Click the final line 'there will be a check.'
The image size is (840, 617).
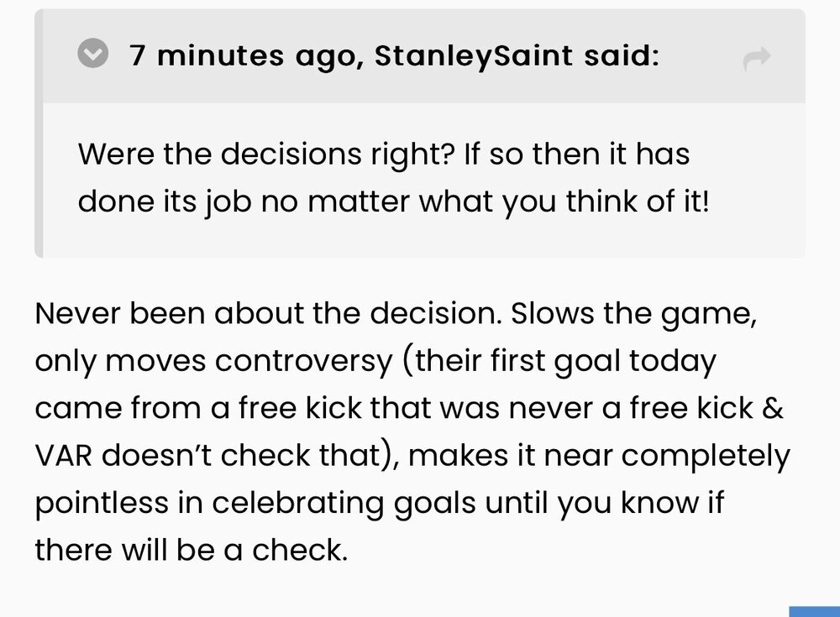pos(190,550)
